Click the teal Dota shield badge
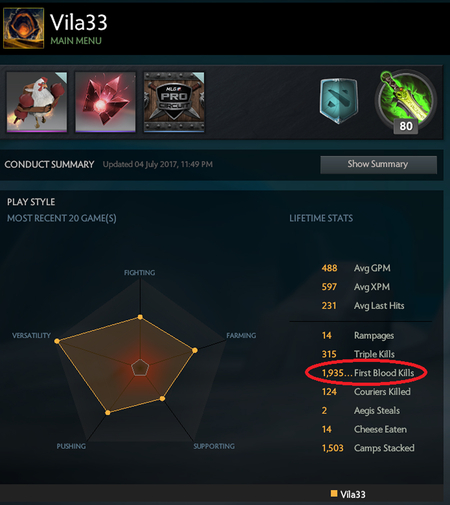 tap(339, 101)
